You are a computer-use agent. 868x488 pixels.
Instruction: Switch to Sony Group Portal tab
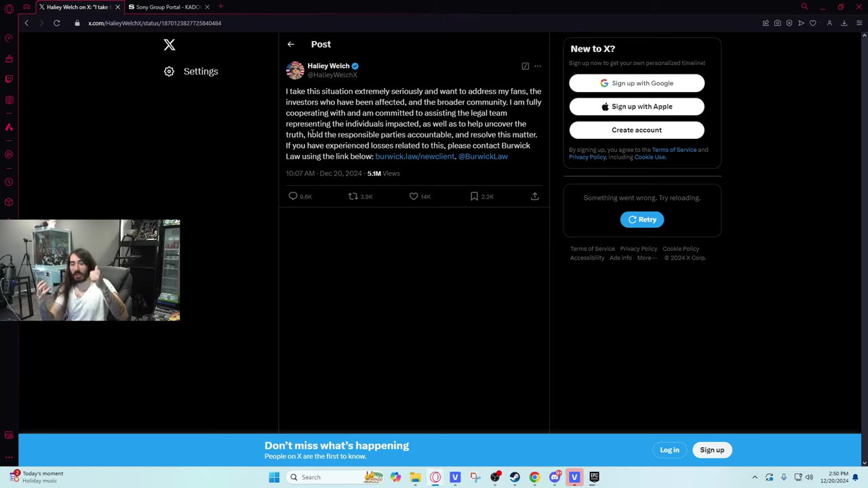coord(167,7)
